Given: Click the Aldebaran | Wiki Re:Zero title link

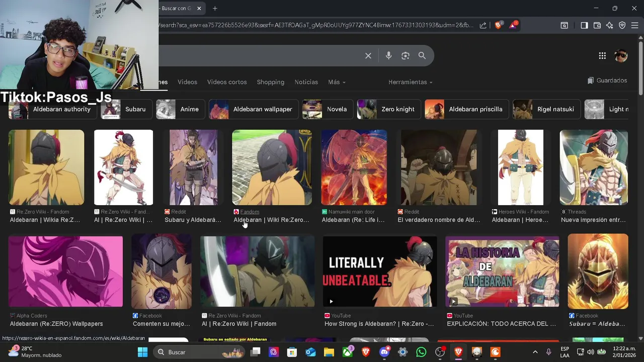Looking at the screenshot, I should (271, 220).
